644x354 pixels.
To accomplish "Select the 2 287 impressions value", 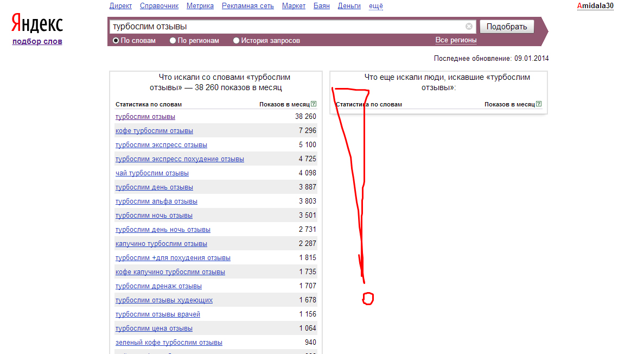I will [308, 244].
